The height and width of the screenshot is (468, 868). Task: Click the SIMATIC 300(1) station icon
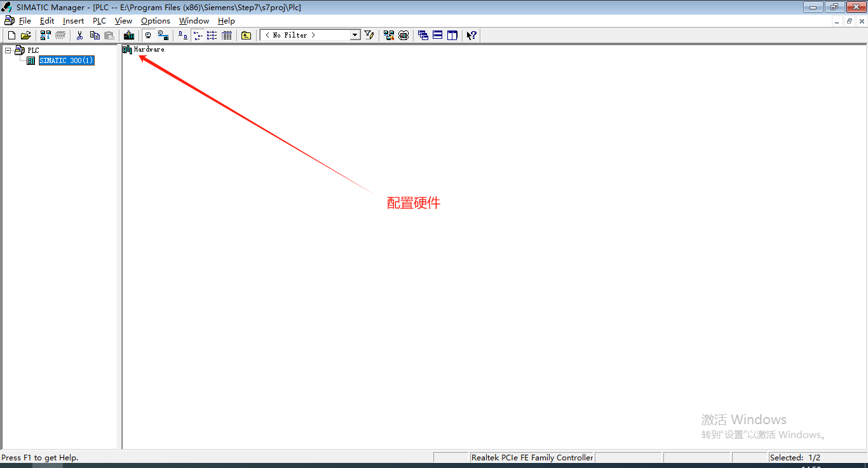click(x=31, y=60)
